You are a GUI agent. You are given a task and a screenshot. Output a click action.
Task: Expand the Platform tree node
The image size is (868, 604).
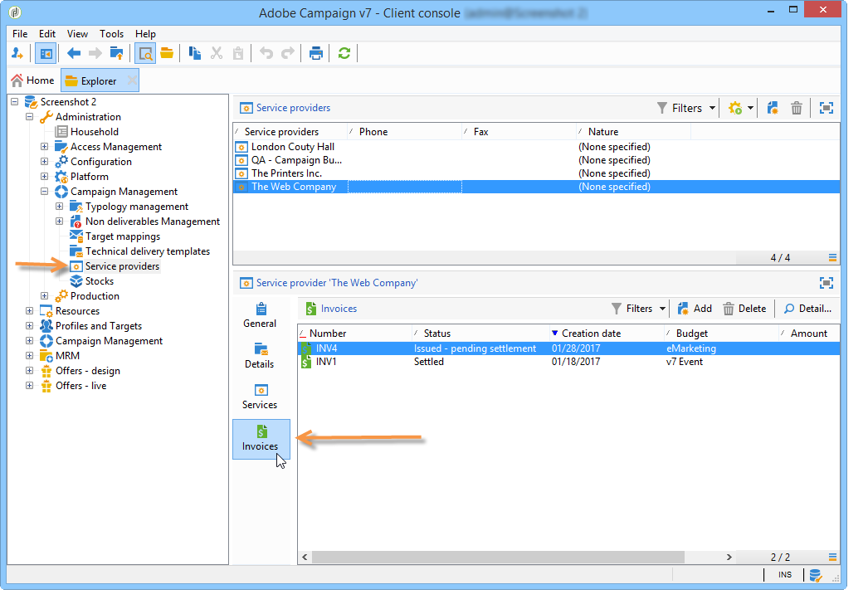[44, 177]
